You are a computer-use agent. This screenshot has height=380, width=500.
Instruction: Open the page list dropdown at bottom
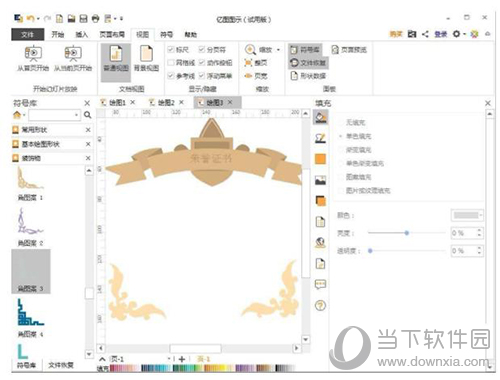(169, 359)
